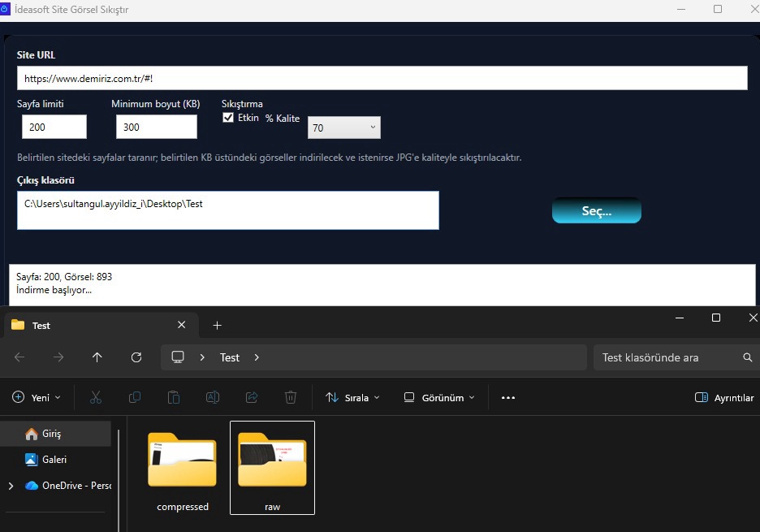Open the % Kalite quality dropdown
The width and height of the screenshot is (760, 532).
pyautogui.click(x=343, y=128)
